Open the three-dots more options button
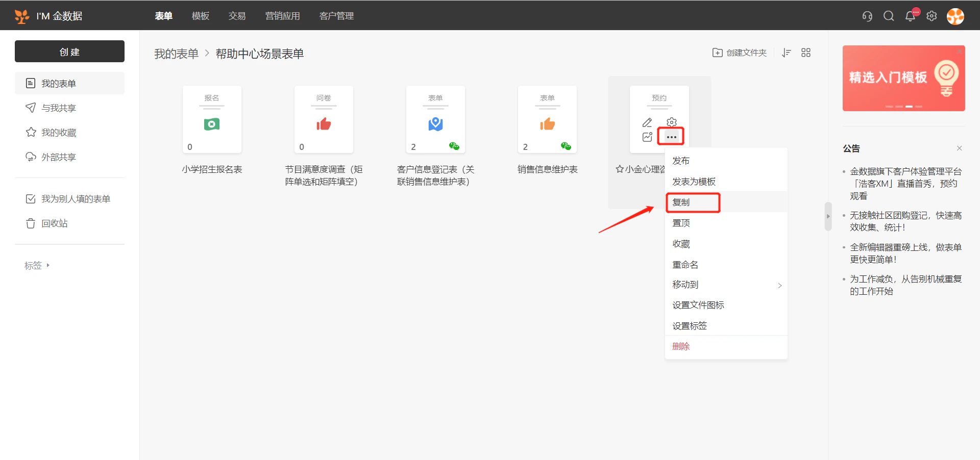Viewport: 980px width, 460px height. pyautogui.click(x=671, y=137)
